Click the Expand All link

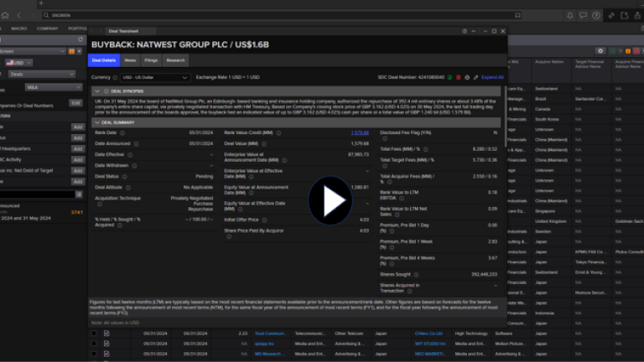coord(492,77)
